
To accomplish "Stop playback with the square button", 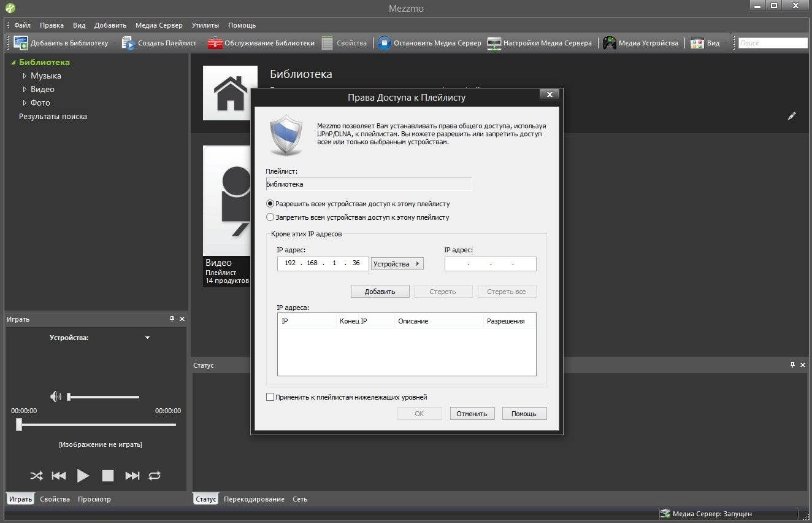I will click(108, 476).
